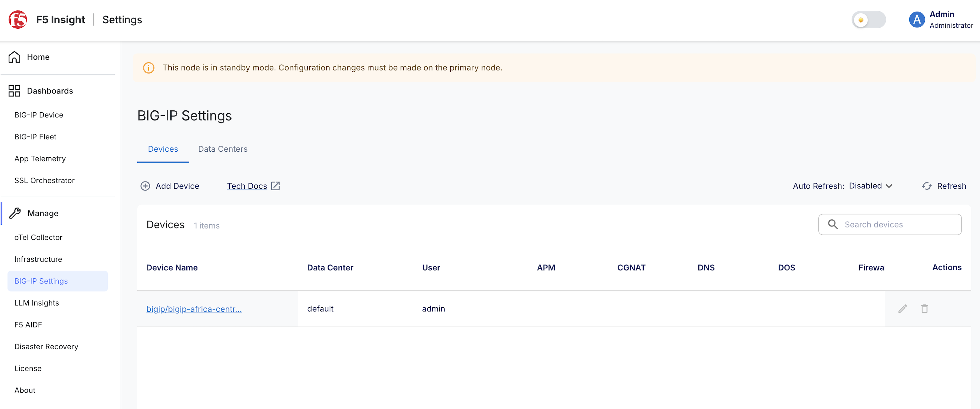Click the Search devices input field
This screenshot has height=409, width=980.
point(890,224)
